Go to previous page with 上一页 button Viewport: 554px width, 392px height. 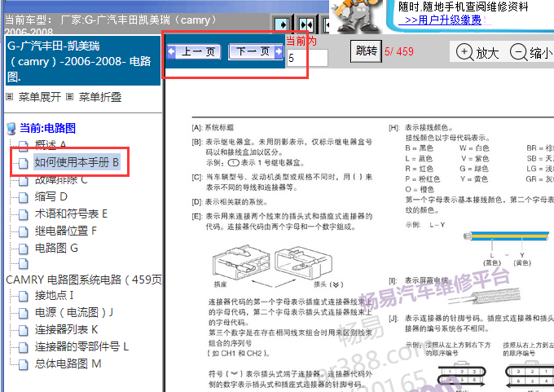194,52
